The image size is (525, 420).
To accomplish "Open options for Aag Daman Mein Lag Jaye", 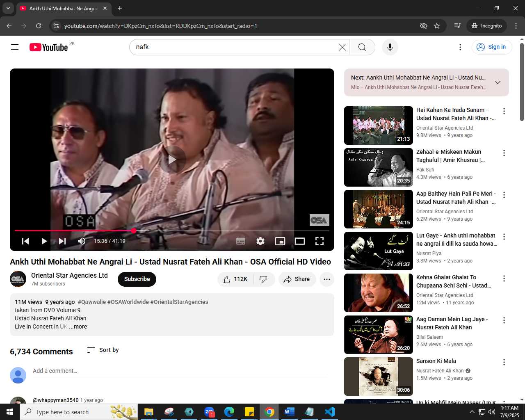I will point(504,320).
